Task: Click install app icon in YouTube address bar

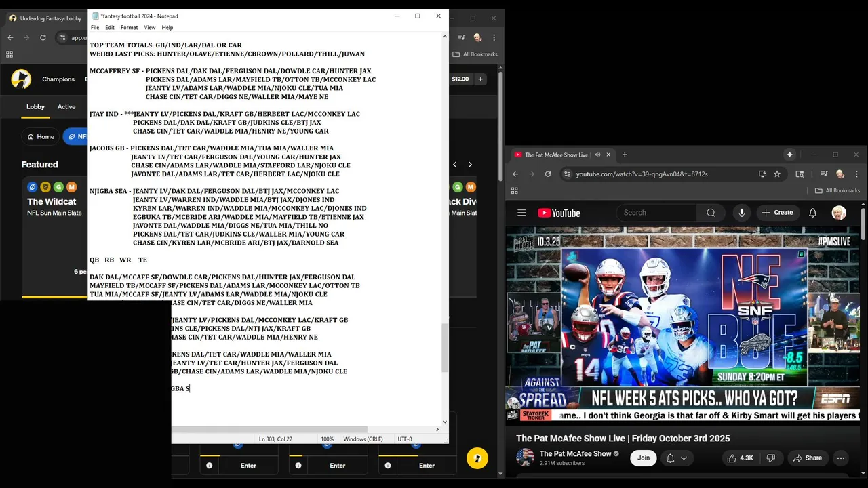Action: pyautogui.click(x=763, y=174)
